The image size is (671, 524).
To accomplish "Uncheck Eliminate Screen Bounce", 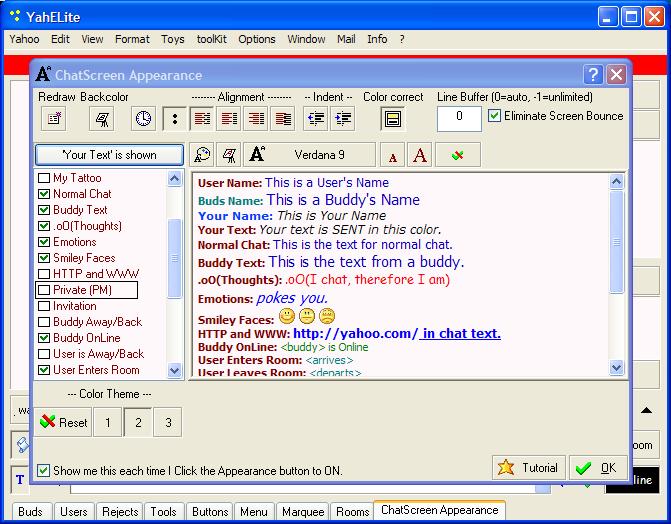I will (x=494, y=116).
